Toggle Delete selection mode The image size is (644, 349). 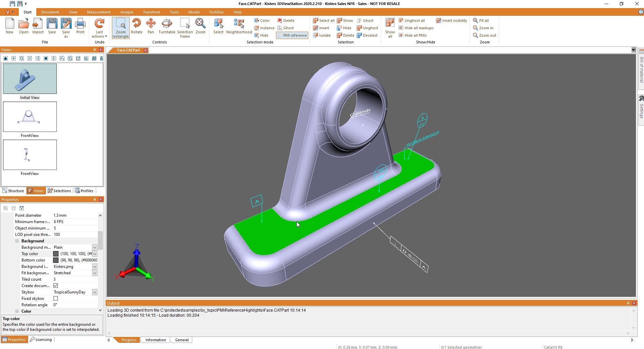[285, 21]
